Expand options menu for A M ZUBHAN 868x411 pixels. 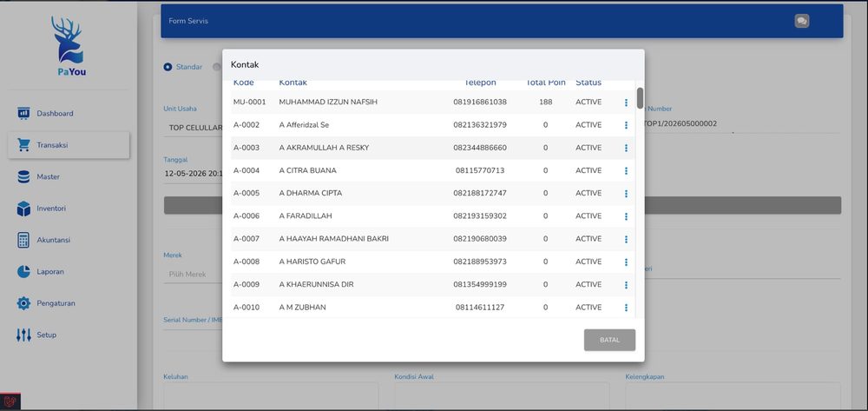point(626,308)
